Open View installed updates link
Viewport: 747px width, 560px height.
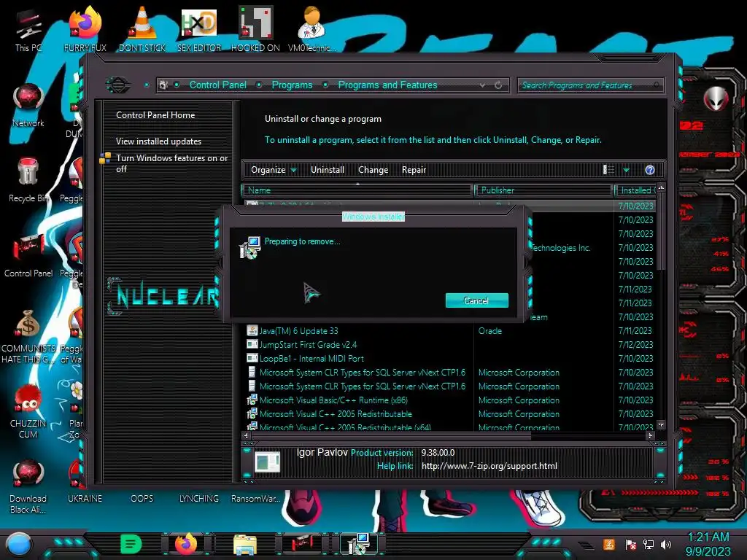158,141
